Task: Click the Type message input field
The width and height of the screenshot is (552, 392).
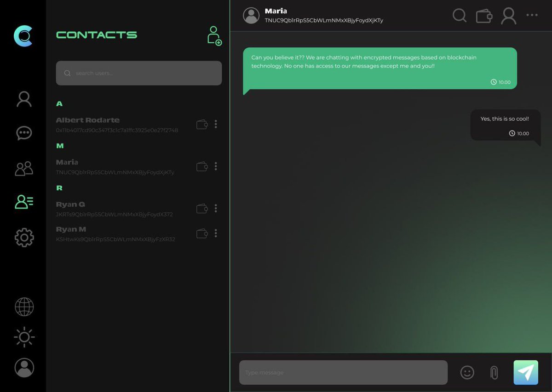Action: (343, 372)
